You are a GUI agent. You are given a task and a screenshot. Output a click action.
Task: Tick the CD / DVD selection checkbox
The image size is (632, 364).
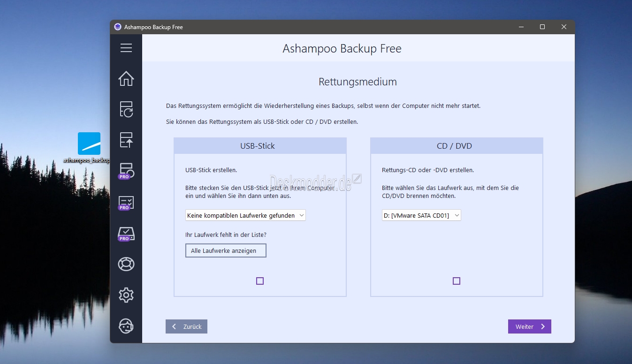[457, 281]
